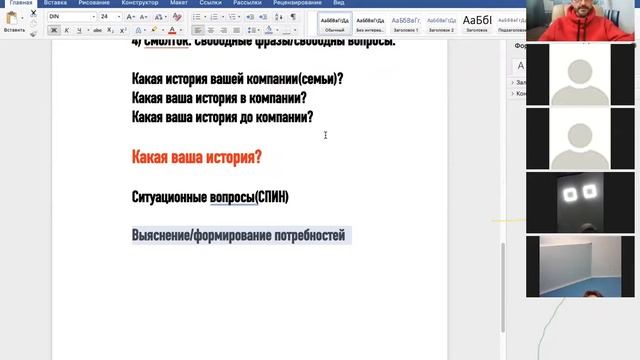Open the Макет ribbon tab
Screen dimensions: 640x360
point(179,3)
